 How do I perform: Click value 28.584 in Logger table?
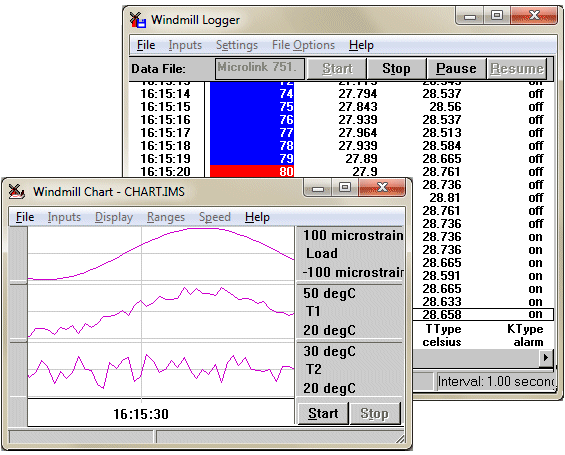[442, 146]
